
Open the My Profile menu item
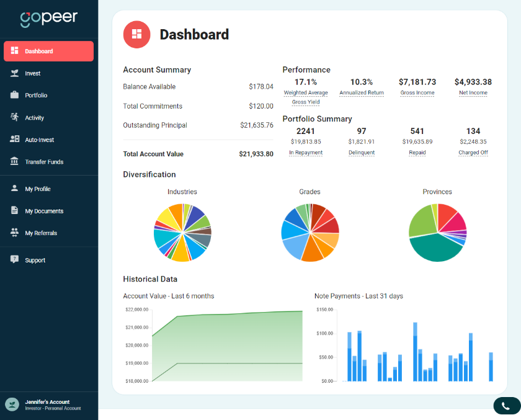tap(38, 189)
